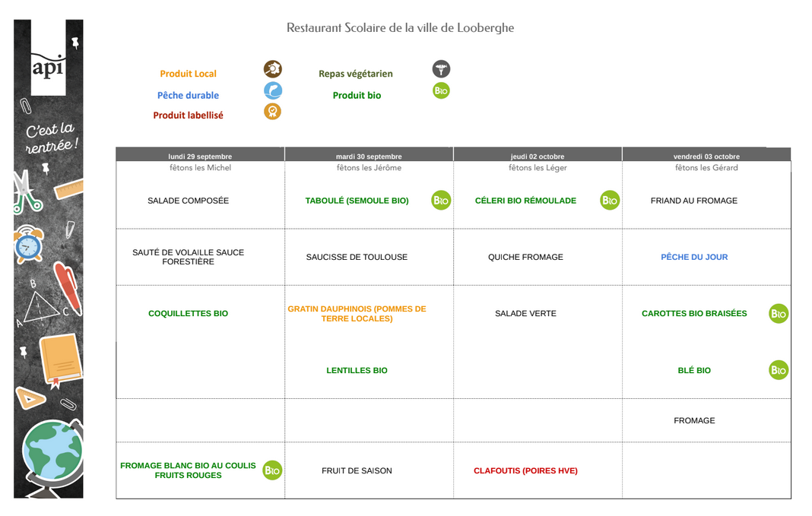Select the vendredi 03 octobre header
Viewport: 812px width, 516px height.
pos(706,157)
